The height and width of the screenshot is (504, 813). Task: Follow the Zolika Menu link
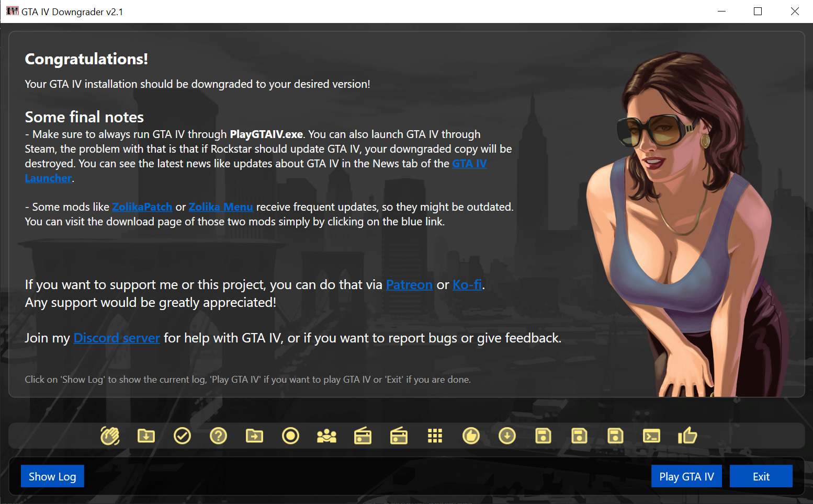click(x=221, y=207)
